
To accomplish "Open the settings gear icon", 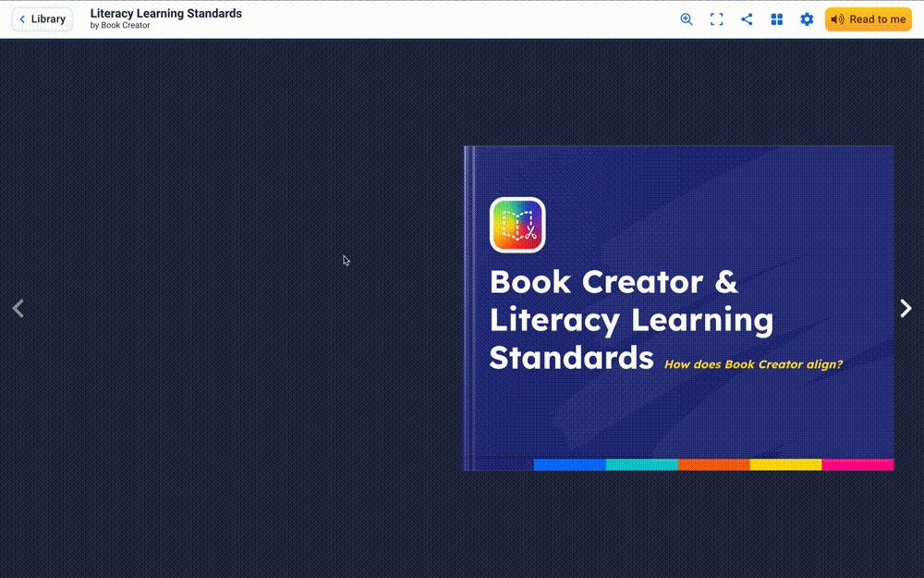I will coord(807,18).
